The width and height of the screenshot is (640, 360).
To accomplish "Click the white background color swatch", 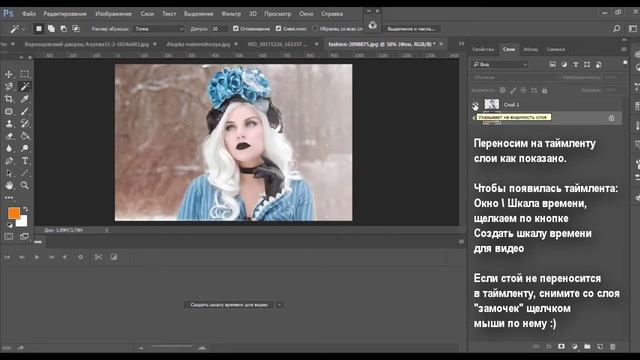I will pyautogui.click(x=23, y=222).
